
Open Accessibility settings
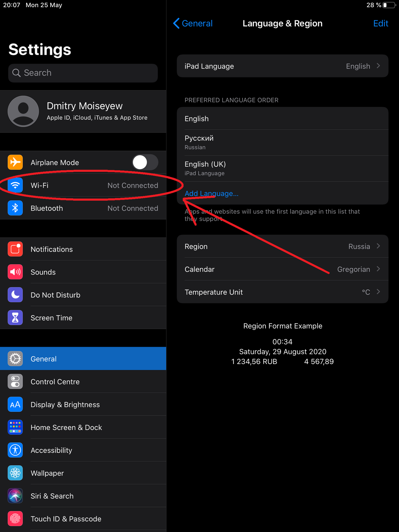pos(83,450)
